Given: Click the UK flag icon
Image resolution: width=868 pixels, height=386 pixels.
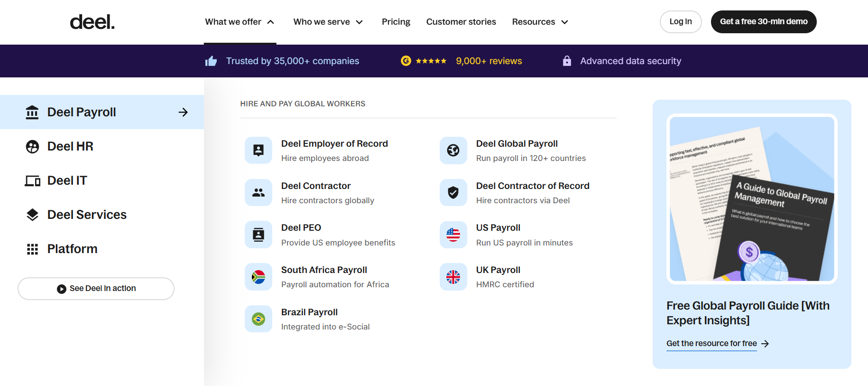Looking at the screenshot, I should 453,277.
